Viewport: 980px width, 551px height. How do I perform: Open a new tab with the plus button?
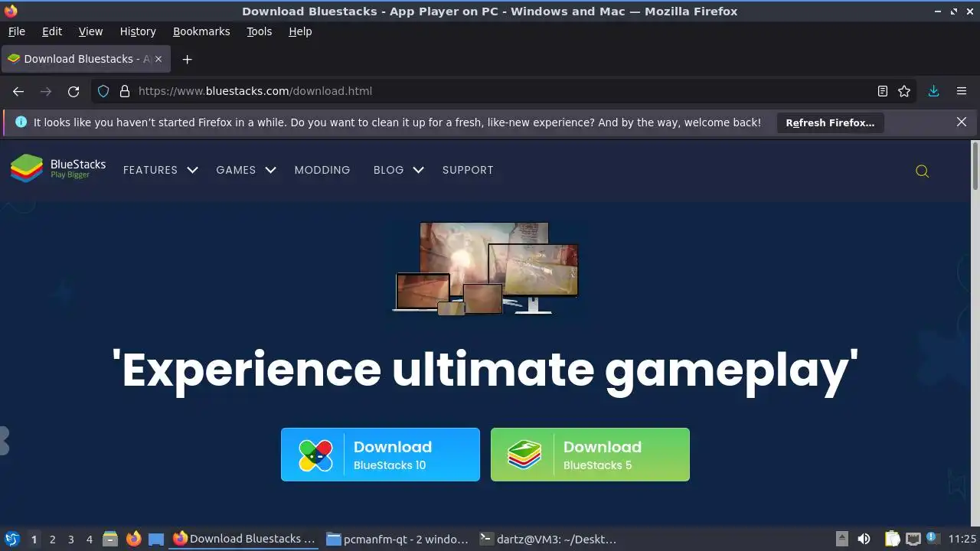click(x=187, y=59)
